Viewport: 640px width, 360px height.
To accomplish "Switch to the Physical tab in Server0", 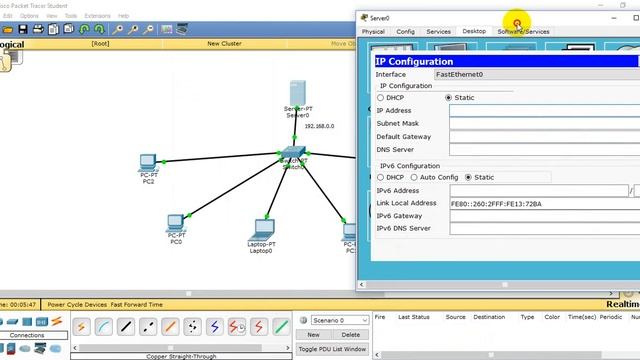I will [x=373, y=32].
